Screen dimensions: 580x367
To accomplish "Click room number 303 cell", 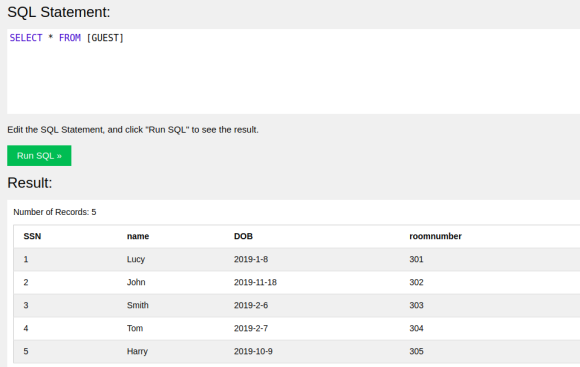I will (x=416, y=305).
